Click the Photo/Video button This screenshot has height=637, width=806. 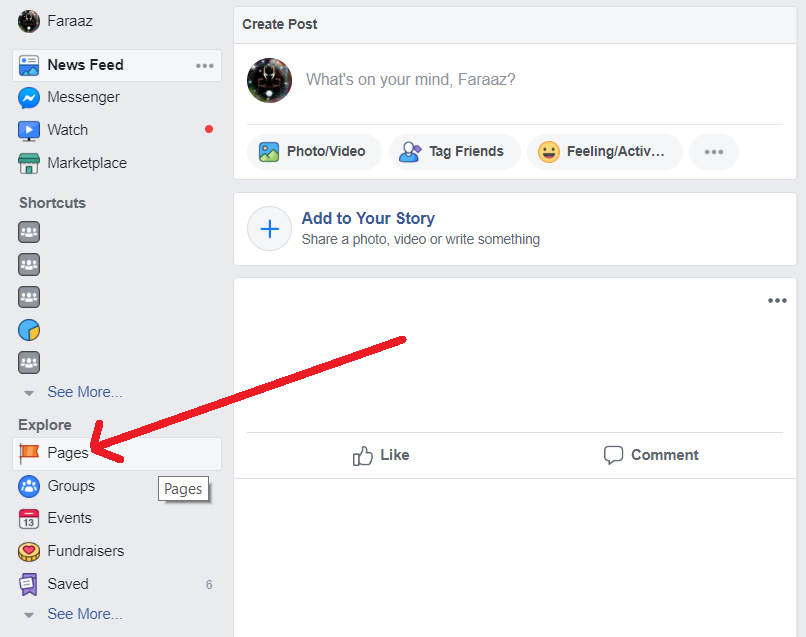pyautogui.click(x=314, y=152)
